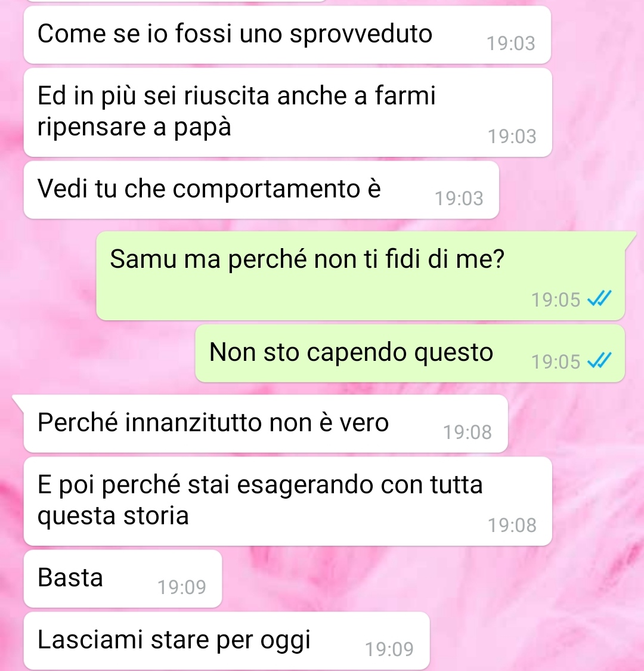Select the 'Come se io fossi uno sprovveduto' message

tap(287, 35)
